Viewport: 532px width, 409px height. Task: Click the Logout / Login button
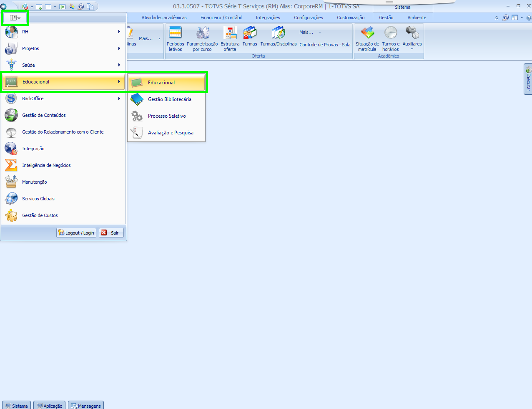[x=76, y=233]
